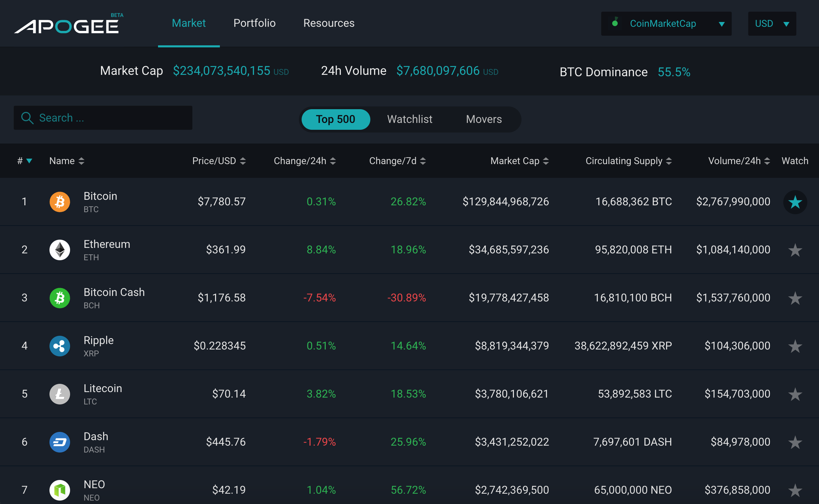Open the Resources page

[x=328, y=23]
